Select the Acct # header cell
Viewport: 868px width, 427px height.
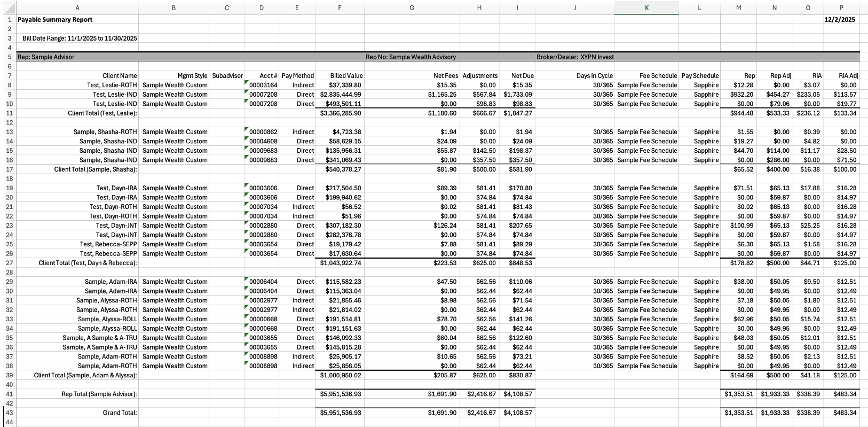coord(269,76)
